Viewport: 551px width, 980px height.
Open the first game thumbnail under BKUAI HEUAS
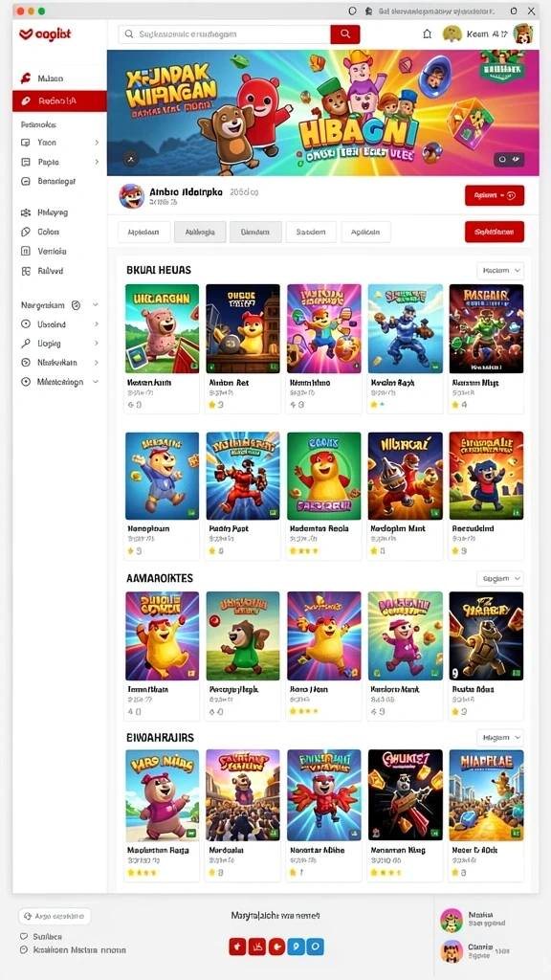point(163,329)
